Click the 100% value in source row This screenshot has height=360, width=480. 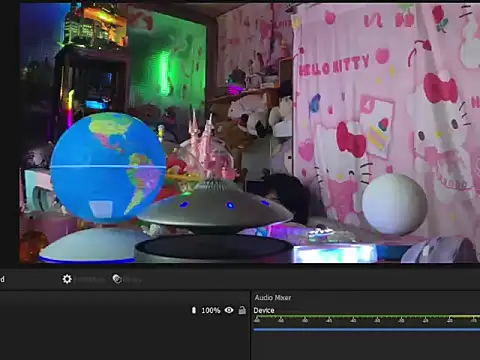(x=211, y=311)
